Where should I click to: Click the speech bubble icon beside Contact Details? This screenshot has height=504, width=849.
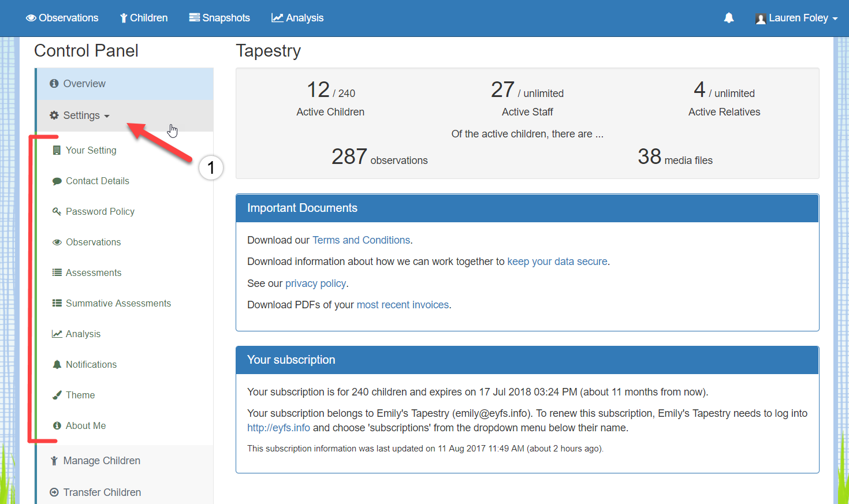coord(57,181)
